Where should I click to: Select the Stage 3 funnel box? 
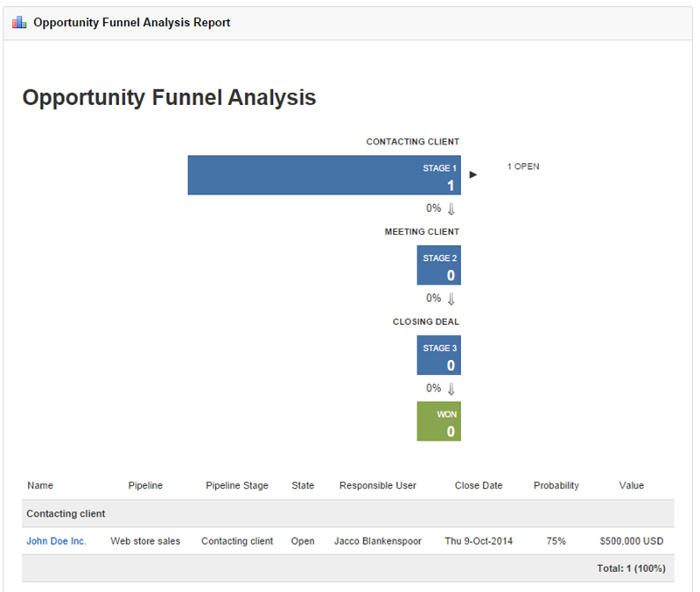coord(439,356)
